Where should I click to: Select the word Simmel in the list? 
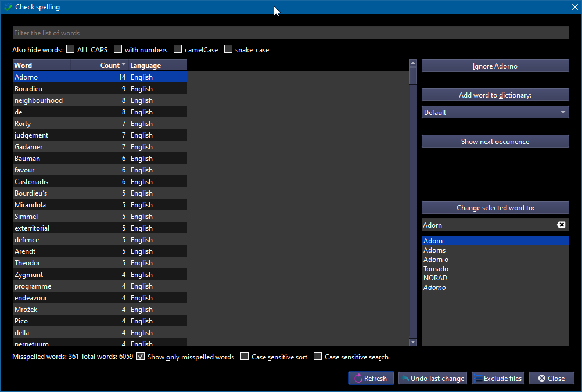[100, 217]
